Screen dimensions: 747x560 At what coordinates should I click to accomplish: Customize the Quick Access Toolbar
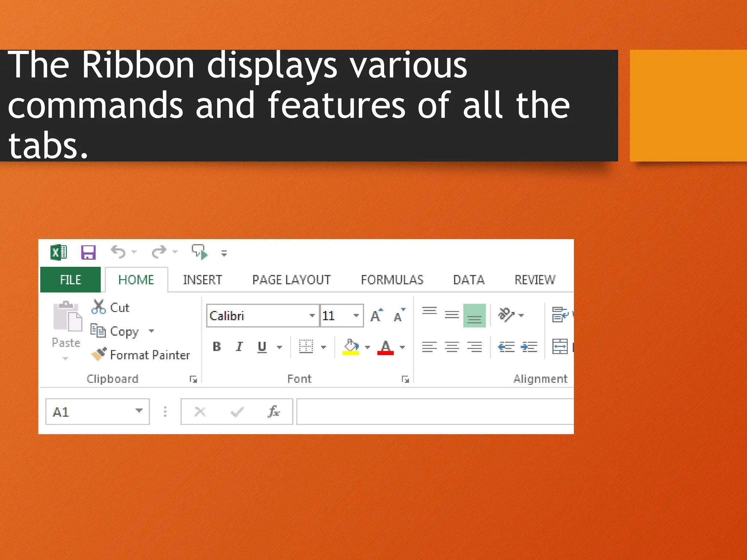(224, 253)
